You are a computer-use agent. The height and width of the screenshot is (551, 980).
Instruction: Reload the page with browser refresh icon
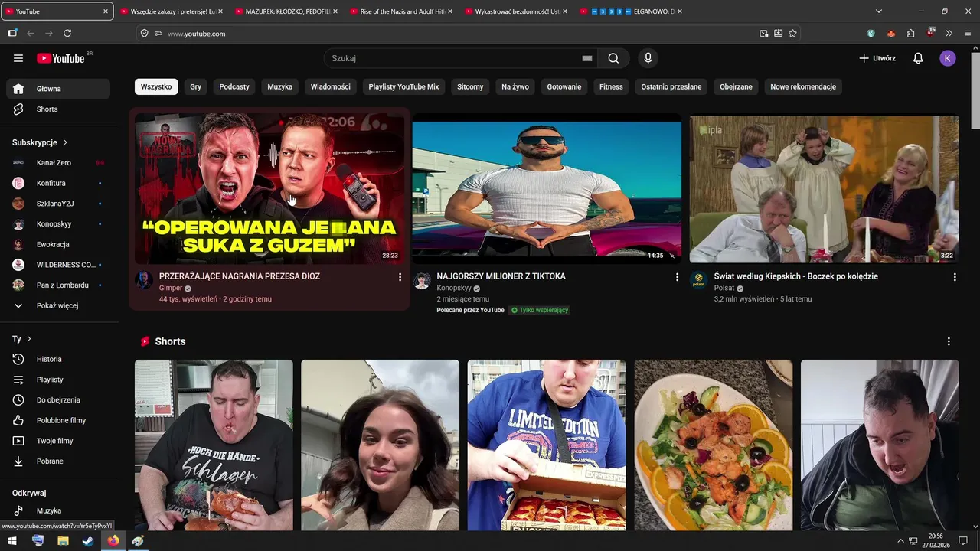coord(67,33)
